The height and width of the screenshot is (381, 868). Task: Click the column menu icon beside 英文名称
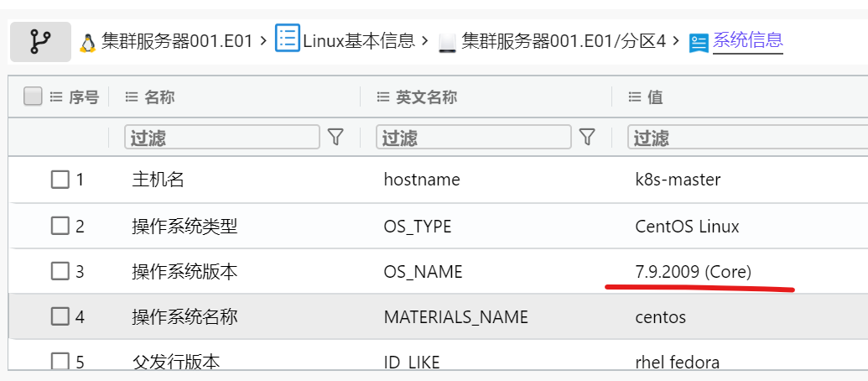[x=382, y=97]
